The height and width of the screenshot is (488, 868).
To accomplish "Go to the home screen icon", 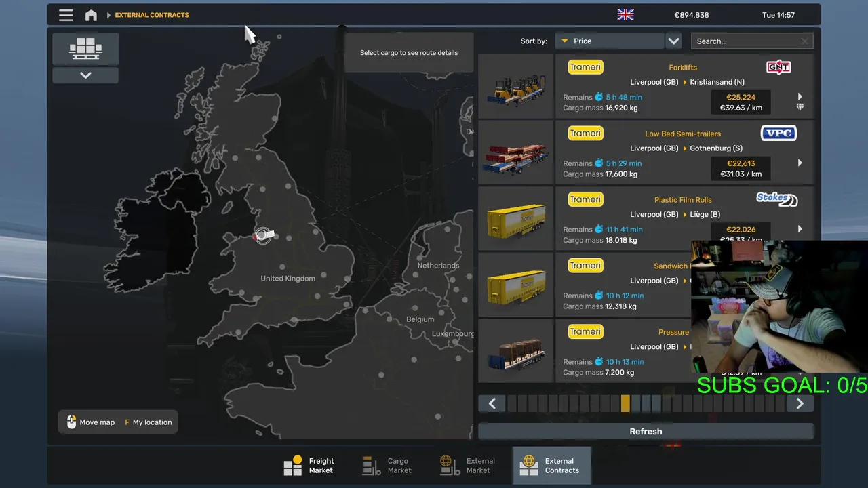I will [x=91, y=15].
